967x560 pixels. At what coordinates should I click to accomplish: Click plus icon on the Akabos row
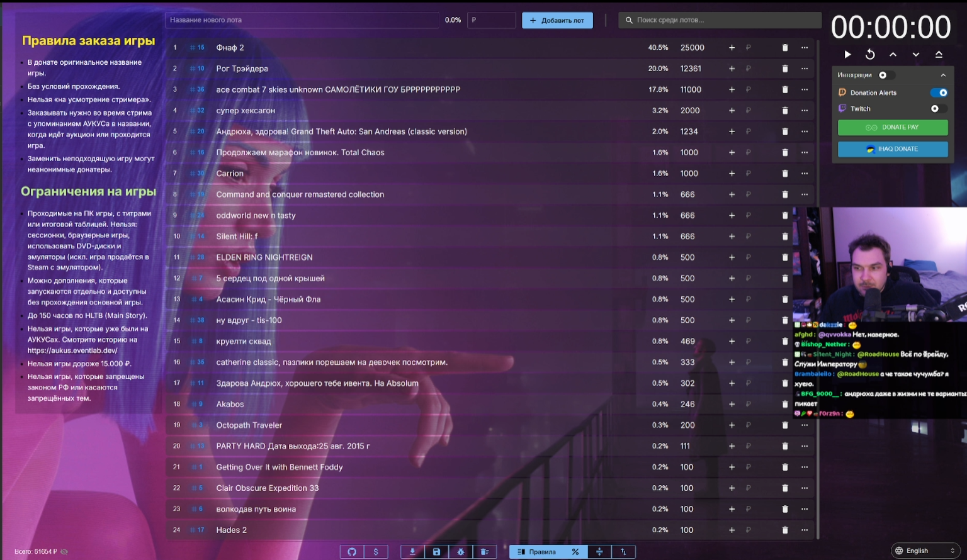click(732, 405)
